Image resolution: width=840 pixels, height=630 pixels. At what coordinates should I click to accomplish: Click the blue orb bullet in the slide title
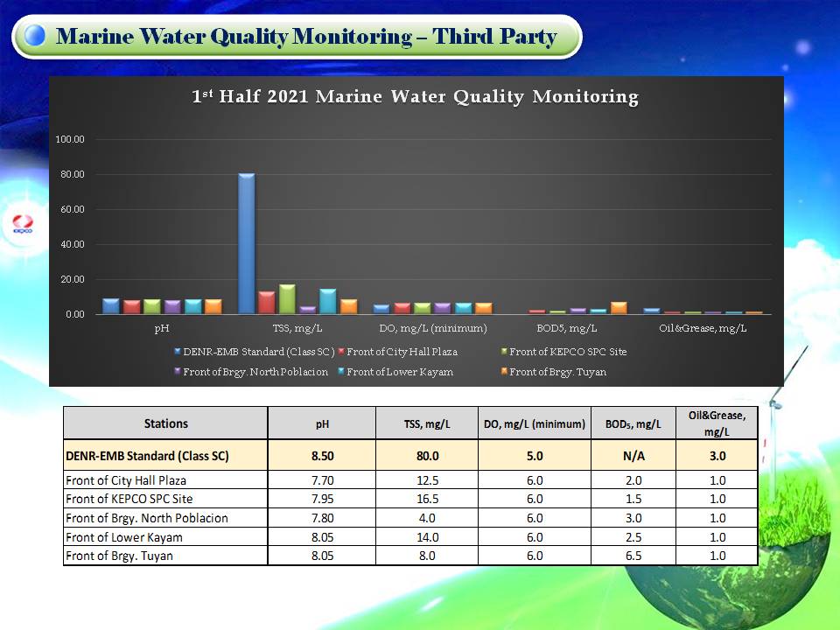[x=35, y=35]
